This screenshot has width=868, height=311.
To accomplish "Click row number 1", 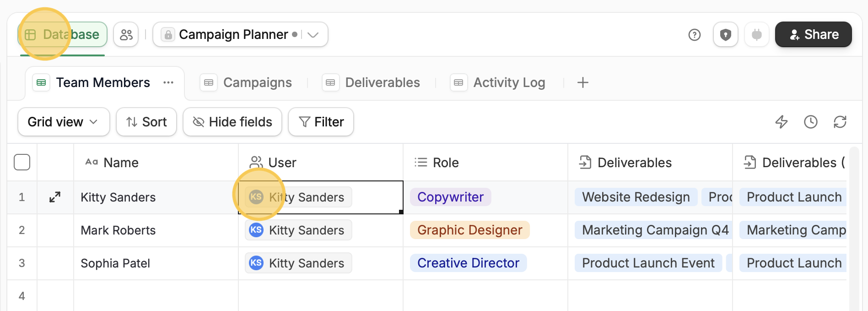I will pos(22,197).
